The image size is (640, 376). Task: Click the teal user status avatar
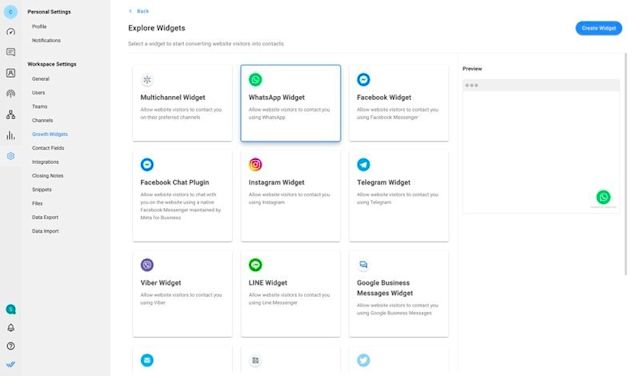click(x=11, y=309)
